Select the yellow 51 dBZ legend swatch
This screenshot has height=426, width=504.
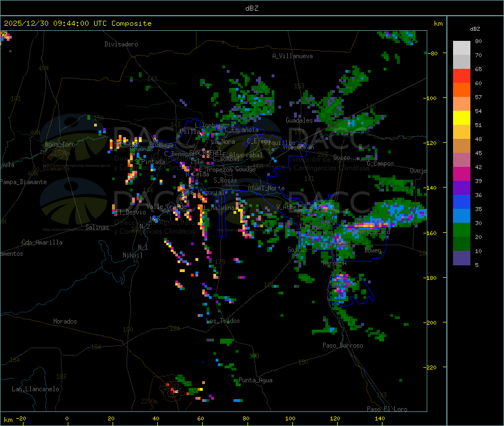461,118
